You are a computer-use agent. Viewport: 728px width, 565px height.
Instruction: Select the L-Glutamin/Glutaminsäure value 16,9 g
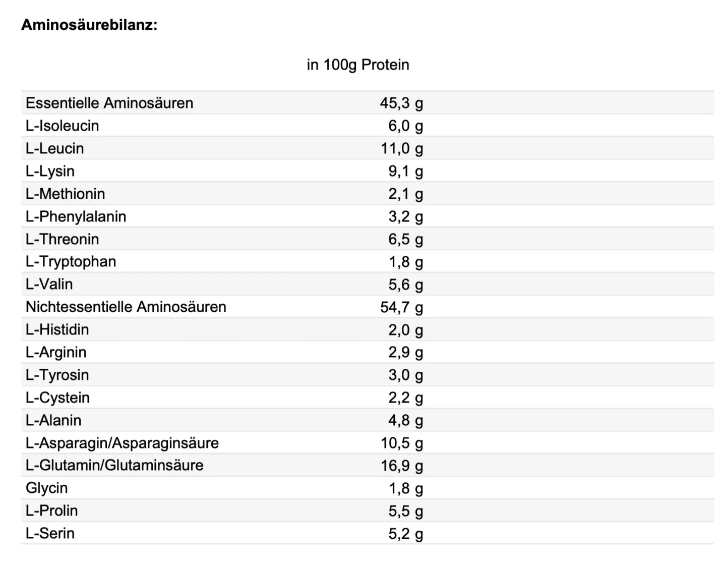(402, 465)
